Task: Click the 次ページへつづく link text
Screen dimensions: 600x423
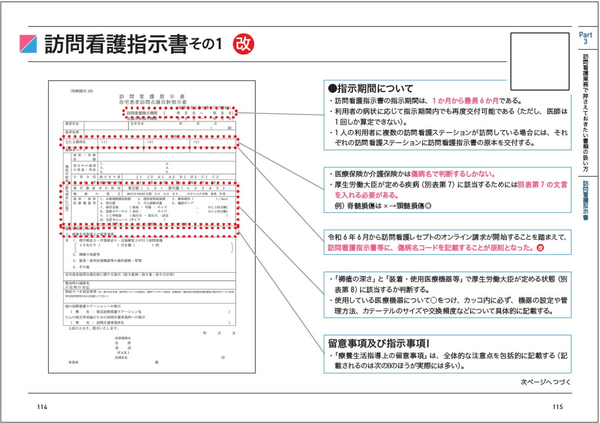Action: (x=546, y=382)
